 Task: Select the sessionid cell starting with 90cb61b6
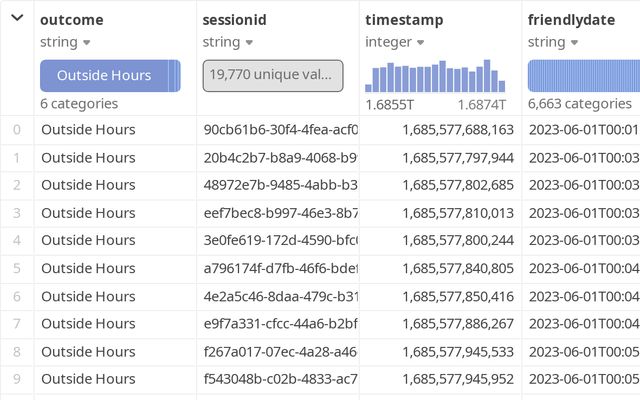pos(280,129)
